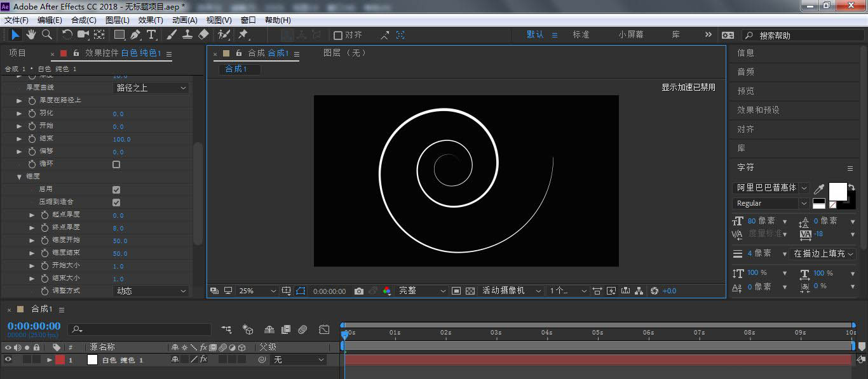Switch to the 标准 workspace

pyautogui.click(x=581, y=35)
